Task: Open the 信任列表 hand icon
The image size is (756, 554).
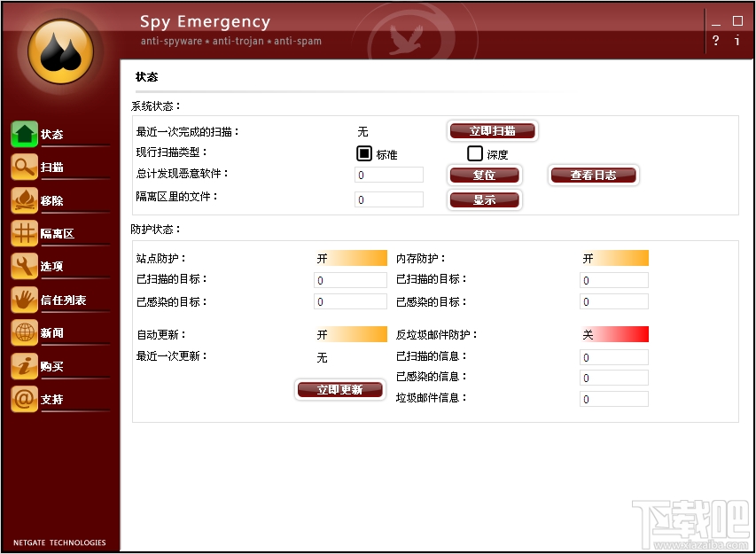Action: (24, 300)
